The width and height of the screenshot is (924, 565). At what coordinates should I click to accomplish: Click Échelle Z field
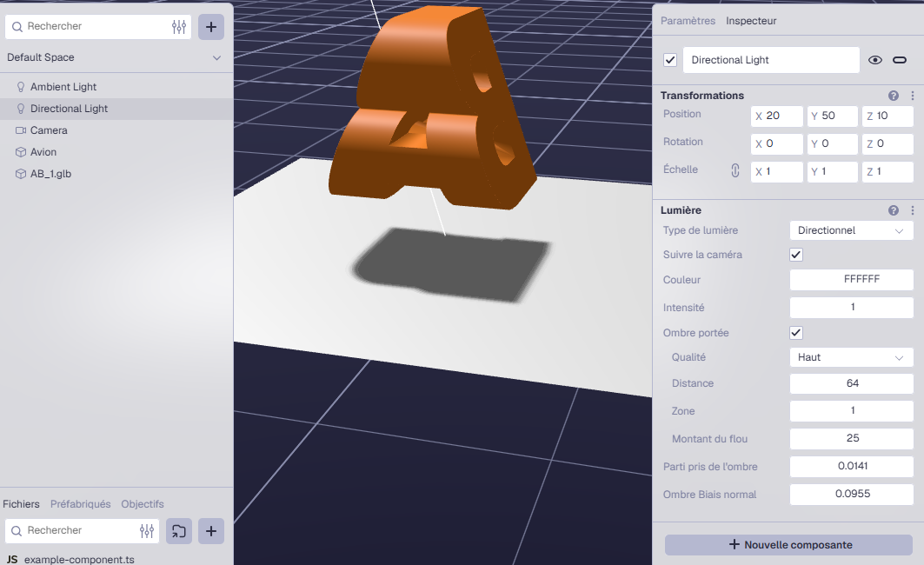tap(887, 171)
